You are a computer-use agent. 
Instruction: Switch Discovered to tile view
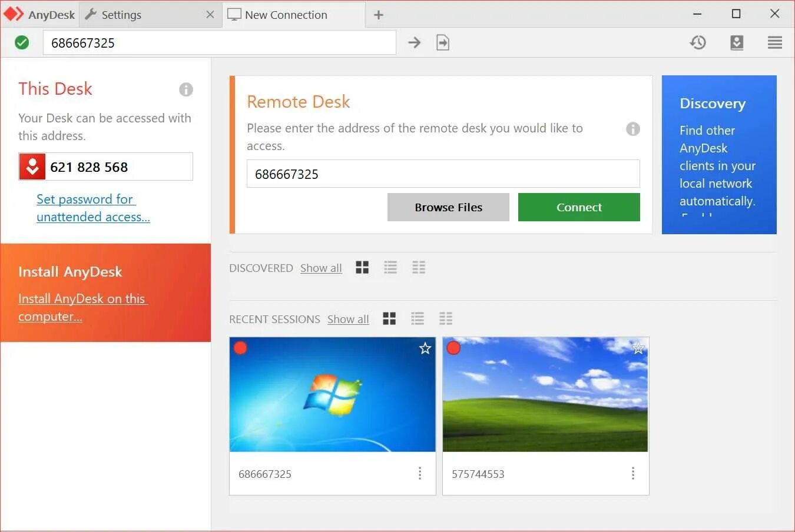click(362, 268)
